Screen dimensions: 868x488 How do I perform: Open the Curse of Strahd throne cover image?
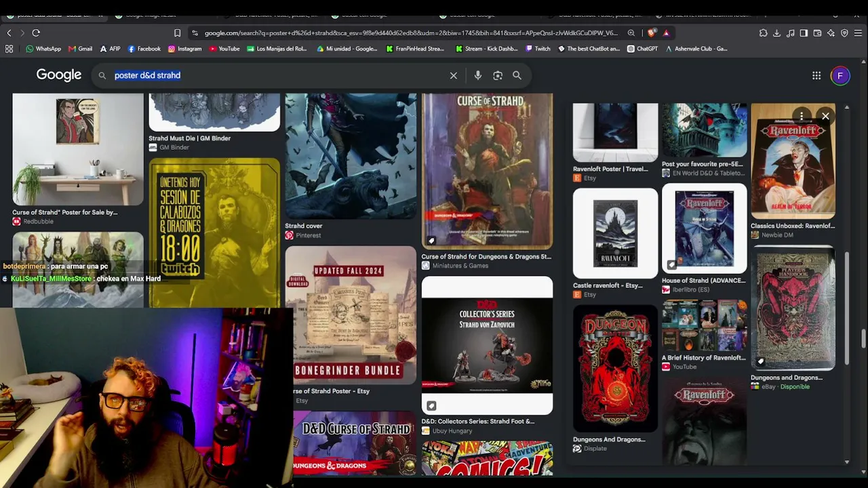[487, 171]
